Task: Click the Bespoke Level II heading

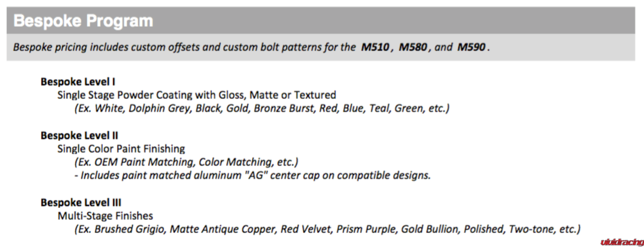Action: [x=79, y=136]
